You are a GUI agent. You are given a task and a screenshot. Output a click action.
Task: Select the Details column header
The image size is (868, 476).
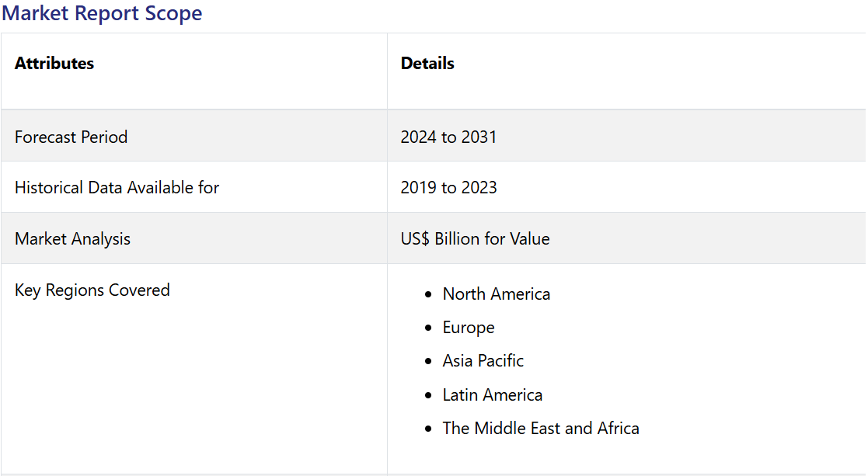(427, 64)
